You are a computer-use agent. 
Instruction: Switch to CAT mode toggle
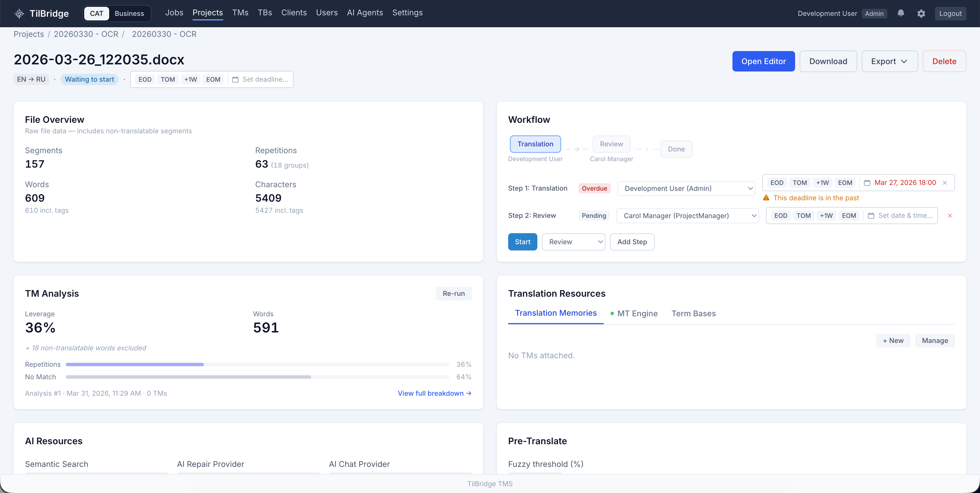point(96,13)
